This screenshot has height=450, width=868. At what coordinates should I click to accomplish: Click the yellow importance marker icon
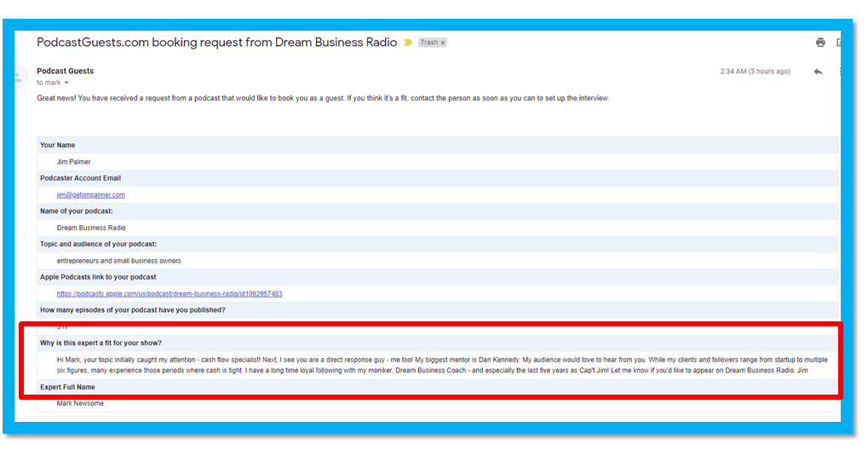[x=408, y=43]
